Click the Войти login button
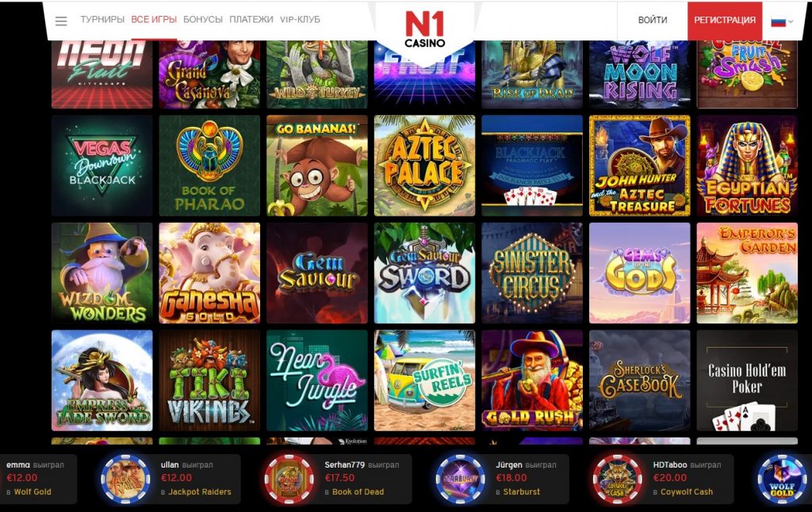Image resolution: width=812 pixels, height=512 pixels. click(653, 20)
